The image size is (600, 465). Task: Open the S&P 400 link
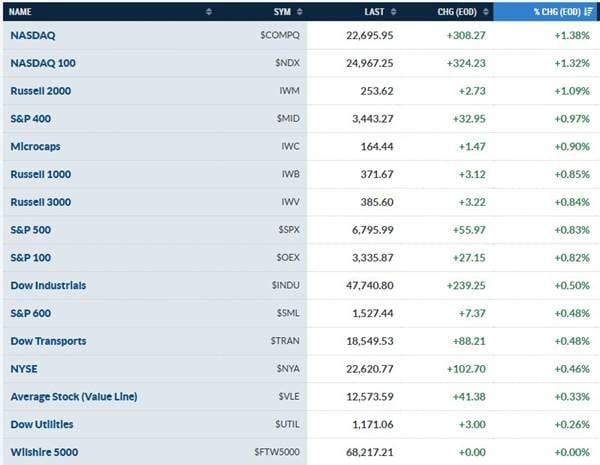click(x=31, y=119)
